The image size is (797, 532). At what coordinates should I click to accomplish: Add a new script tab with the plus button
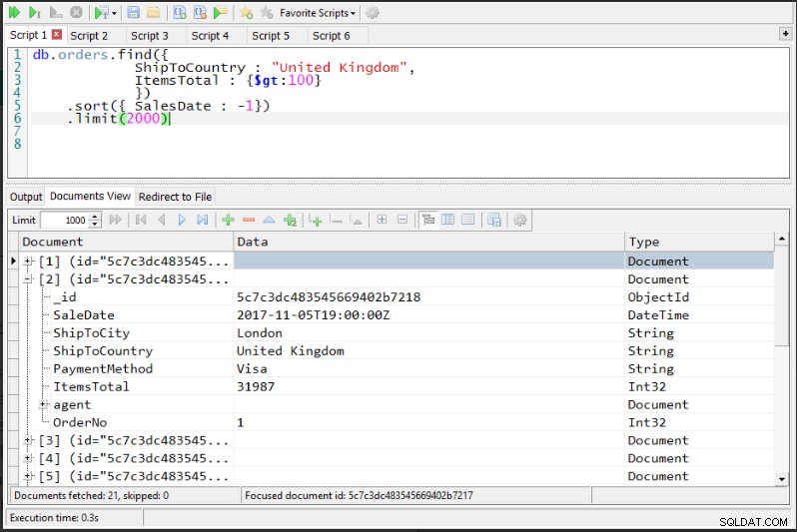click(785, 34)
